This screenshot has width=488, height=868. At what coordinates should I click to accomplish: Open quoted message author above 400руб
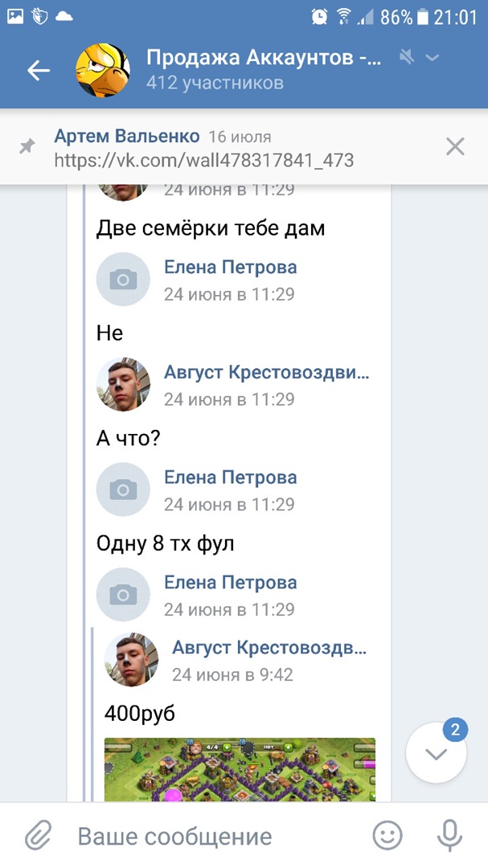[x=269, y=648]
